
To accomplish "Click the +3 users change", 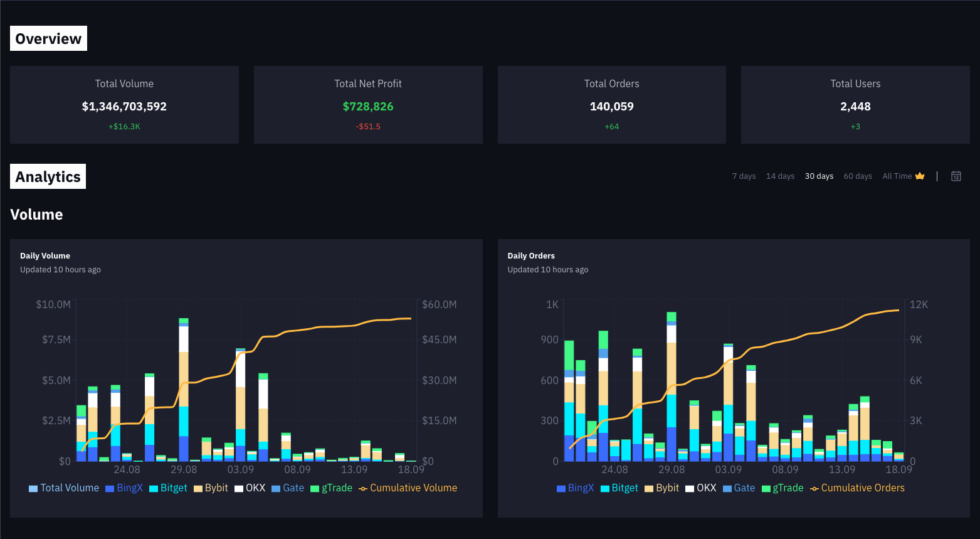I will tap(855, 127).
